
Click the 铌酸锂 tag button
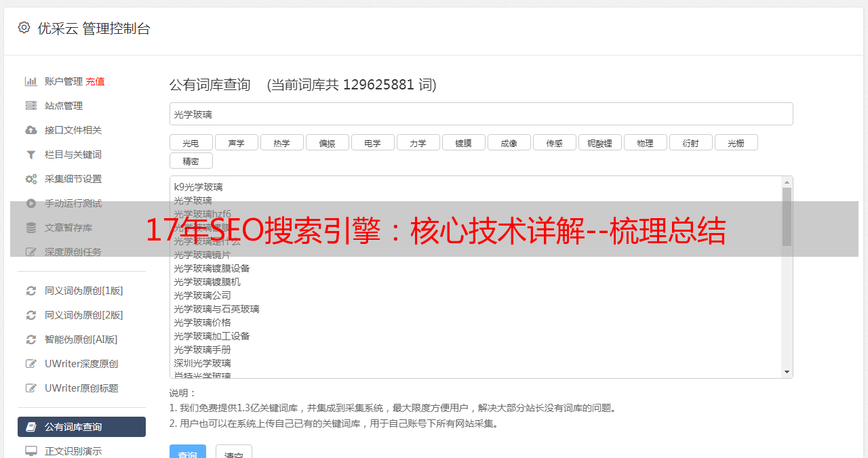599,142
